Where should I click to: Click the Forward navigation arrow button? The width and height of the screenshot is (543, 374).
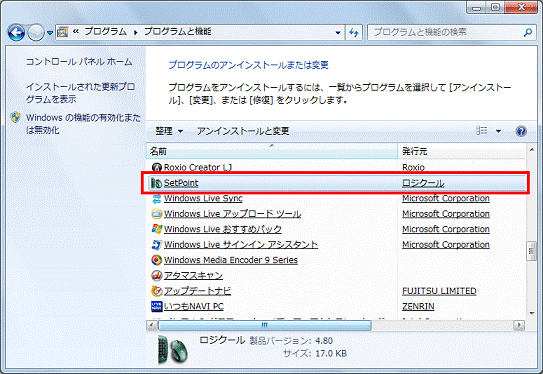(x=36, y=33)
